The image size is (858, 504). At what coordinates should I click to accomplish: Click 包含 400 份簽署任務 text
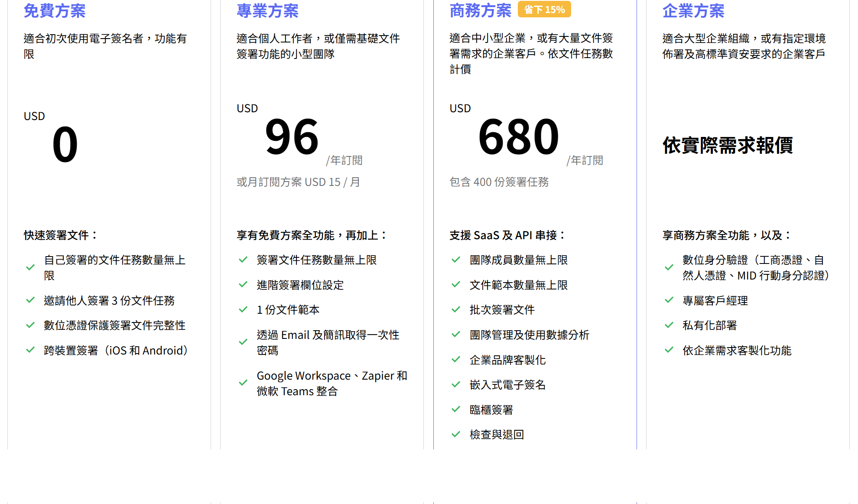click(x=499, y=182)
